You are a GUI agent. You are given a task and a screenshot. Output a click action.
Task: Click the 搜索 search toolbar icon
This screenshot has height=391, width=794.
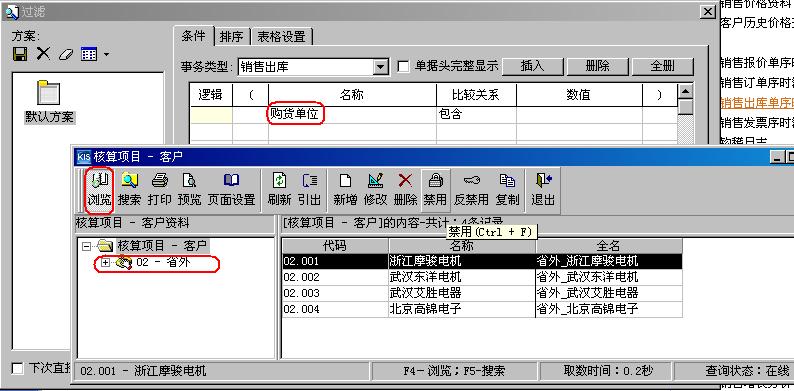tap(129, 189)
